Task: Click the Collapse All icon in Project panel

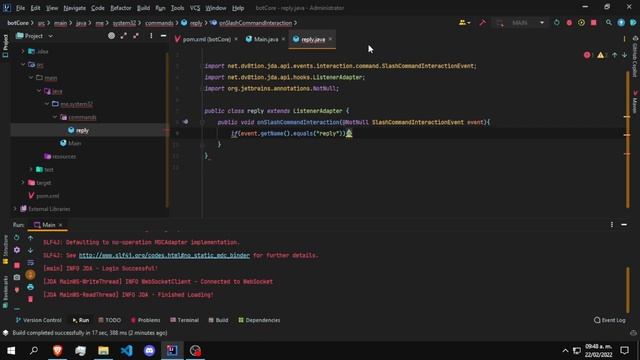Action: pyautogui.click(x=136, y=36)
